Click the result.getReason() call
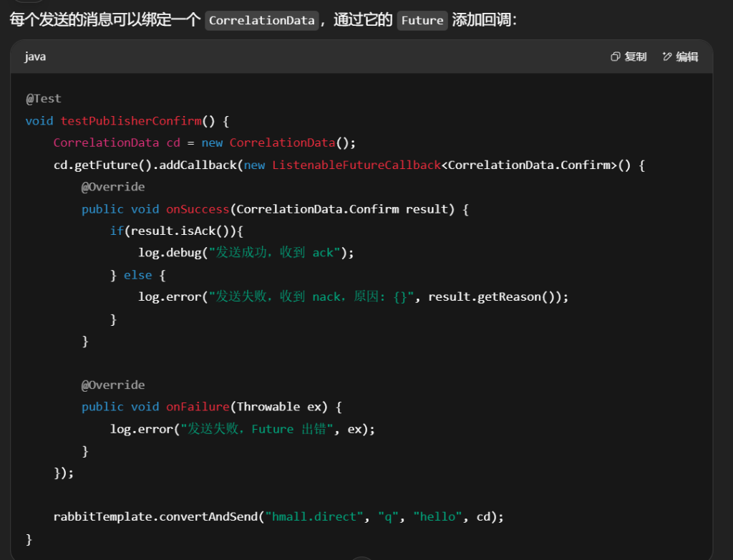Screen dimensions: 733x560 490,296
